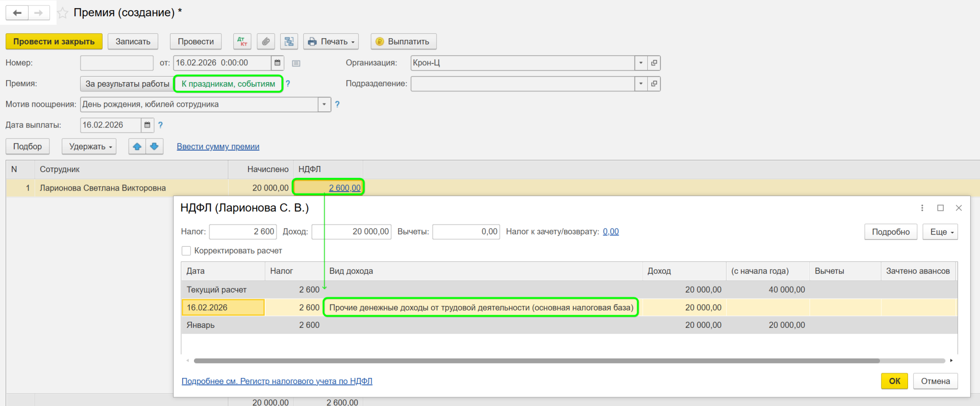
Task: Open the Организация link icon
Action: [654, 63]
